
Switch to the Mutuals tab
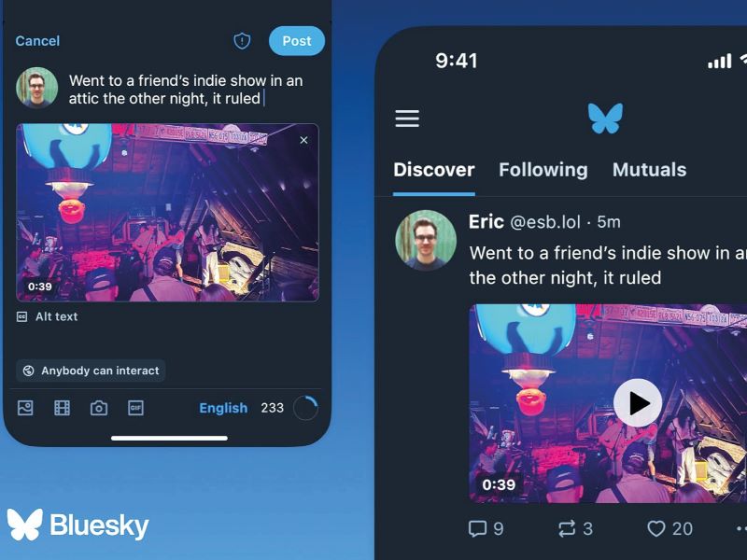(649, 170)
